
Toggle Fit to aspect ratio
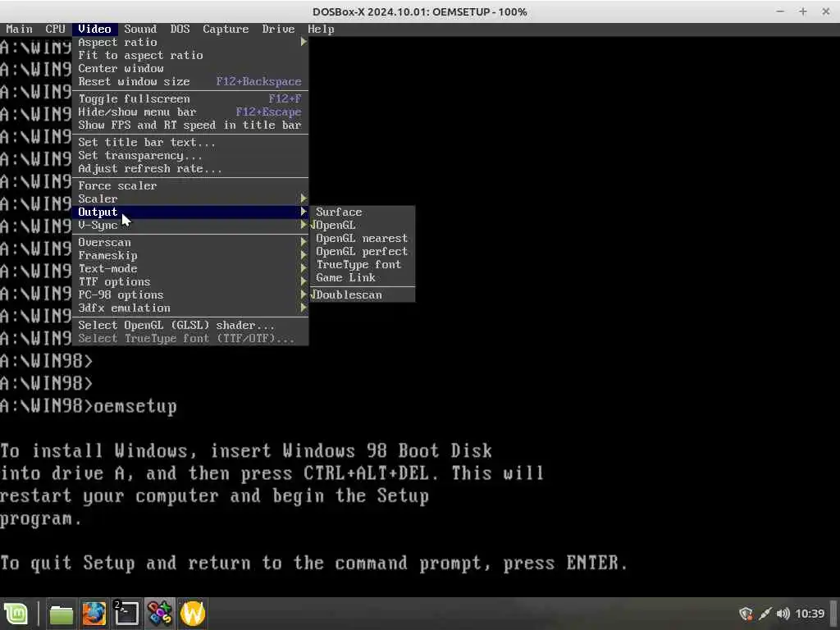point(190,55)
